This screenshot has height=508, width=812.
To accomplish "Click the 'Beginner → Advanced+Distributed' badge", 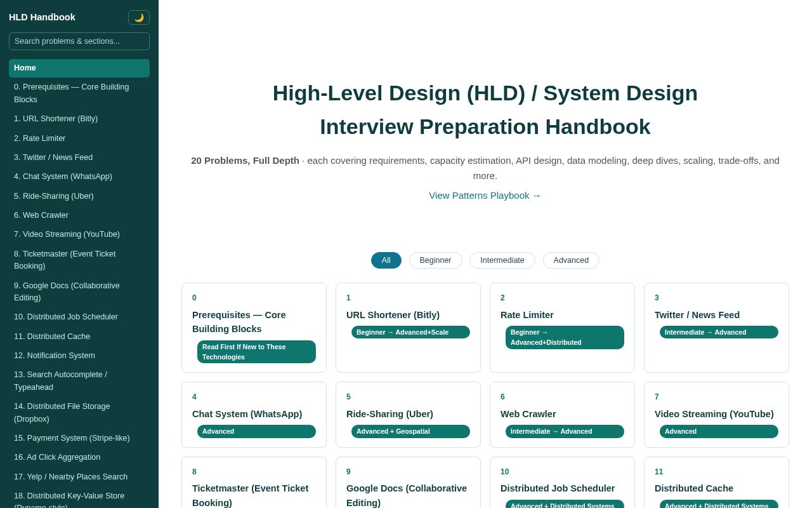I will (x=565, y=337).
